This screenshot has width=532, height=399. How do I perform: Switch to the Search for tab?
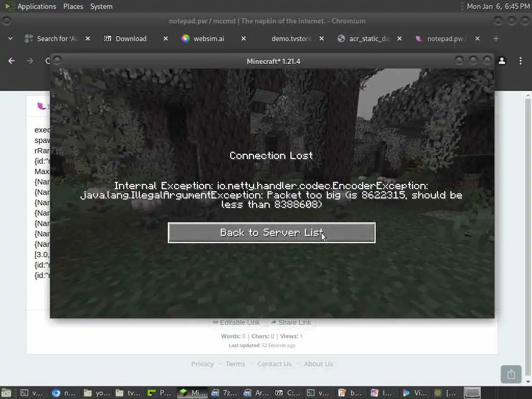click(56, 38)
